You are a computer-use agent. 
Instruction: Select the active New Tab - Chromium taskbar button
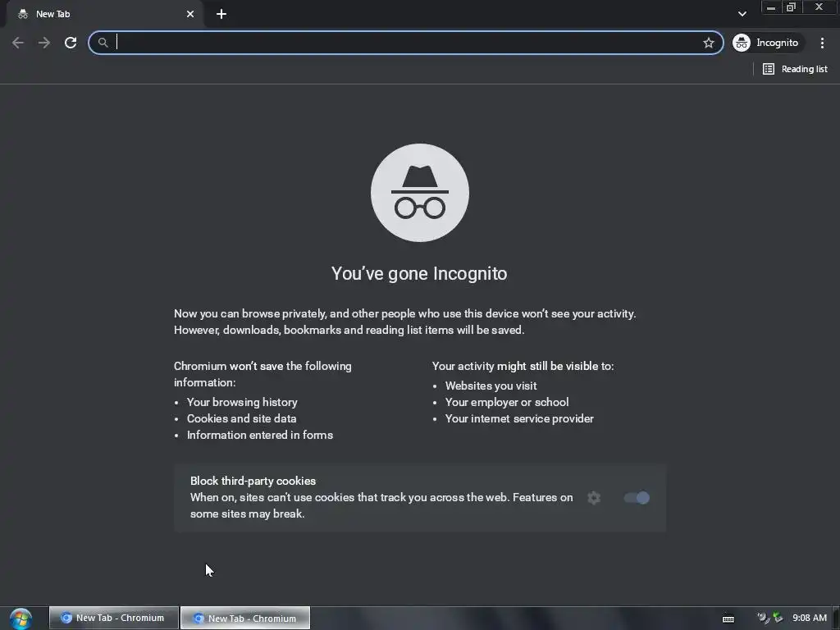tap(244, 618)
